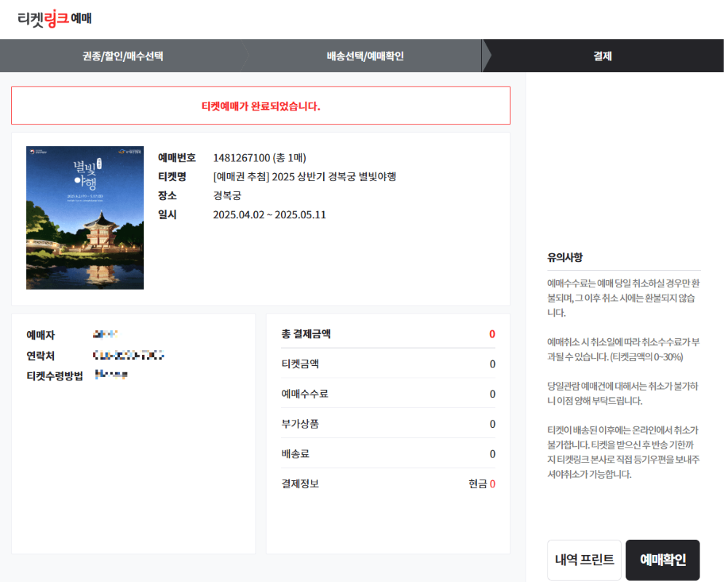The height and width of the screenshot is (582, 728).
Task: Click the 내역 프린트 button
Action: tap(584, 559)
